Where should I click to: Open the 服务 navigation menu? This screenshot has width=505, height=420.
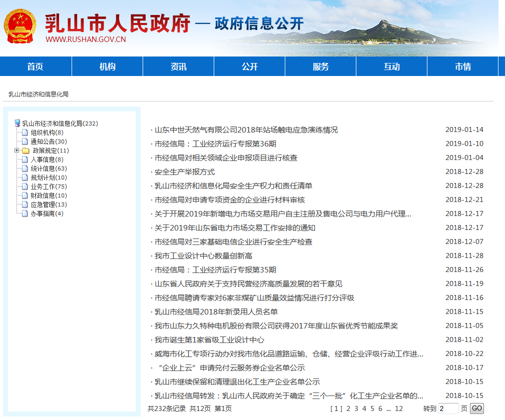pyautogui.click(x=320, y=66)
